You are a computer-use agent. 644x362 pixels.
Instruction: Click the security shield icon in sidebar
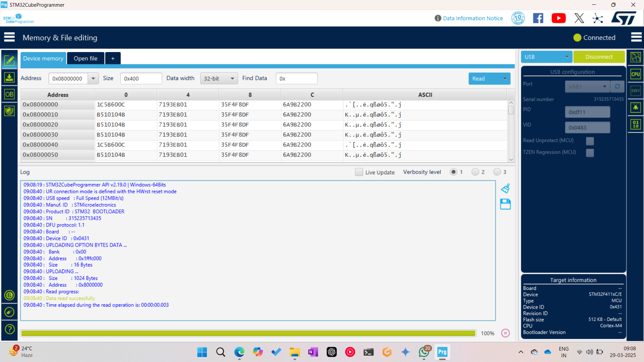click(9, 111)
